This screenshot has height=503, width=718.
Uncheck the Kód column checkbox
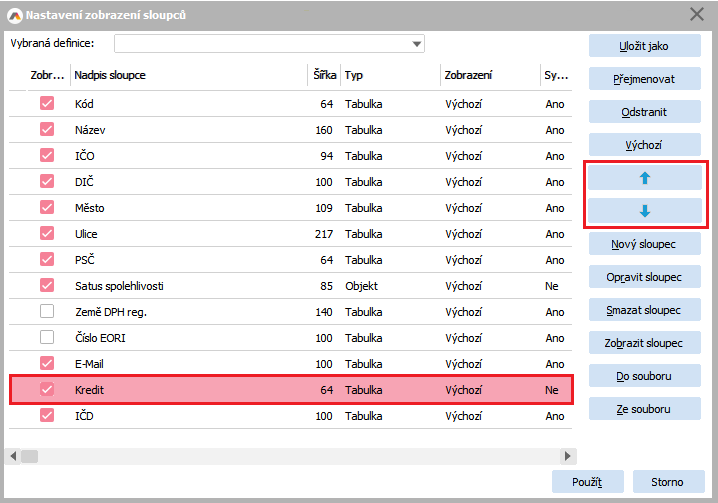[47, 103]
